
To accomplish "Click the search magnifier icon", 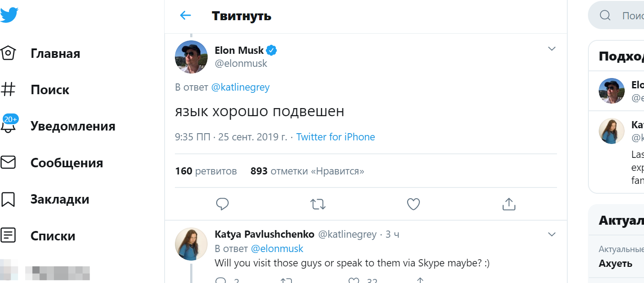I will pos(605,16).
